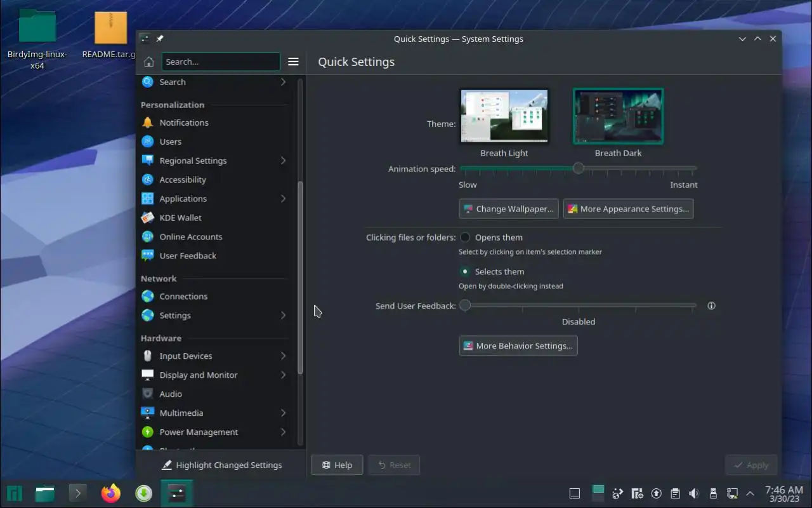Screen dimensions: 812x508
Task: Open More Behavior Settings
Action: click(x=518, y=346)
